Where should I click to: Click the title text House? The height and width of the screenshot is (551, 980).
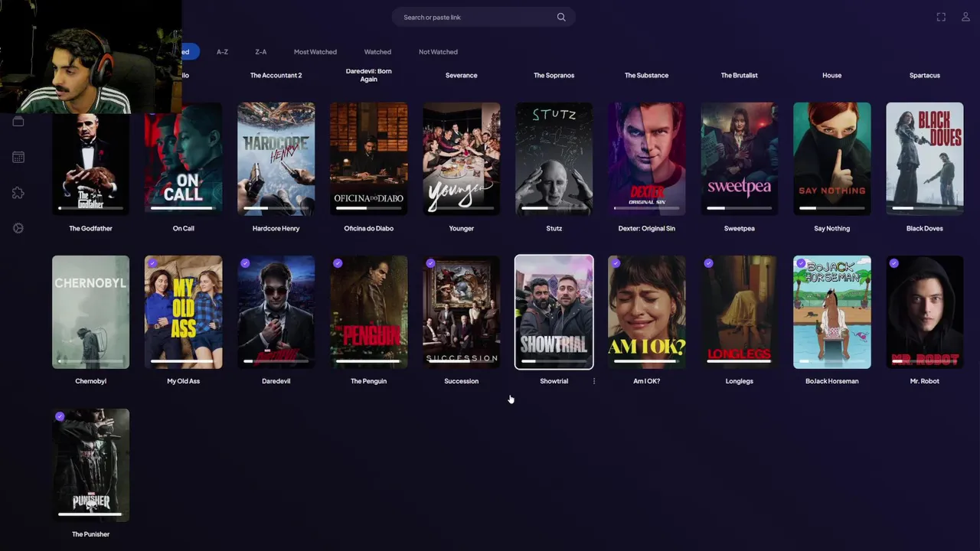[x=831, y=75]
